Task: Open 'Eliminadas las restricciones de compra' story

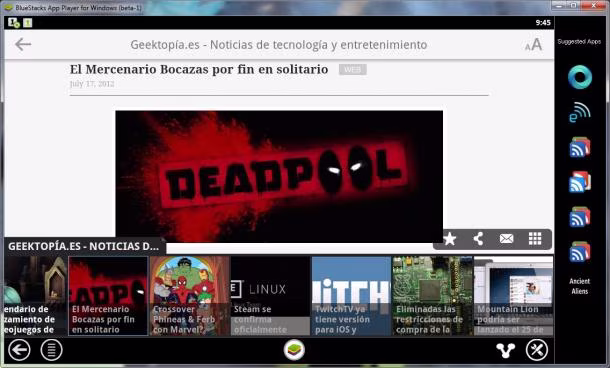Action: (432, 296)
